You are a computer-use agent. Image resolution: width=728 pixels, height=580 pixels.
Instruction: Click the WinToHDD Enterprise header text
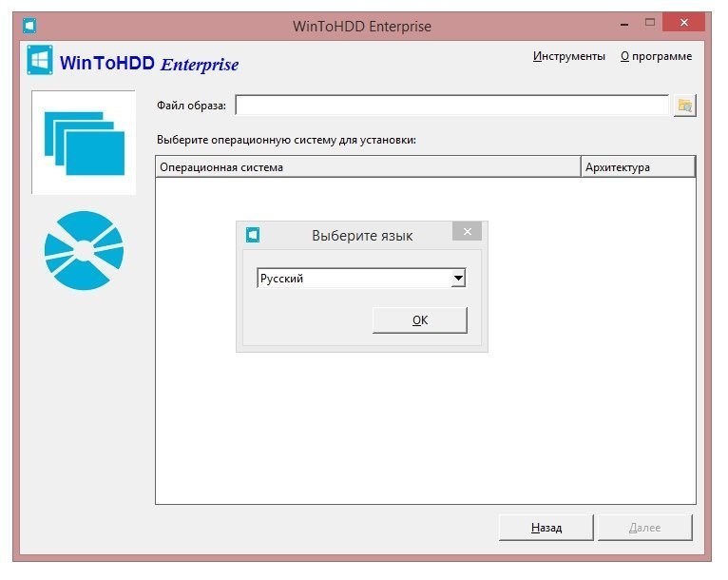coord(149,63)
